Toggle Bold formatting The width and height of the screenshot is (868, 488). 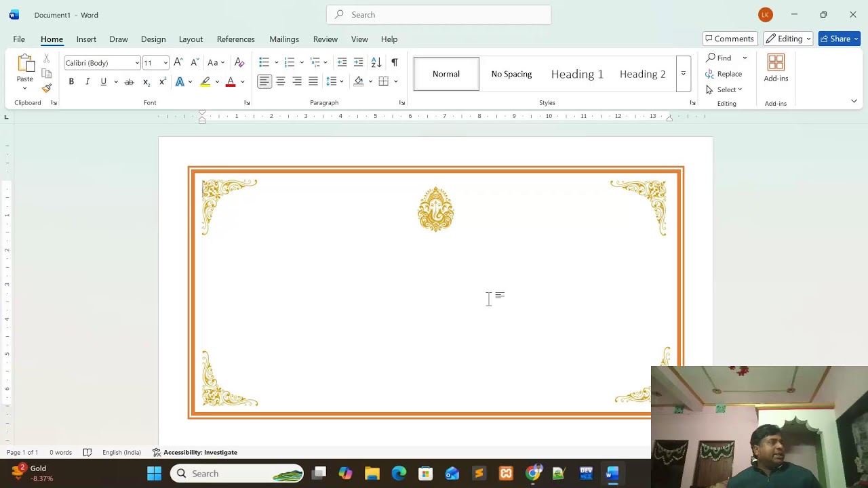click(x=71, y=81)
